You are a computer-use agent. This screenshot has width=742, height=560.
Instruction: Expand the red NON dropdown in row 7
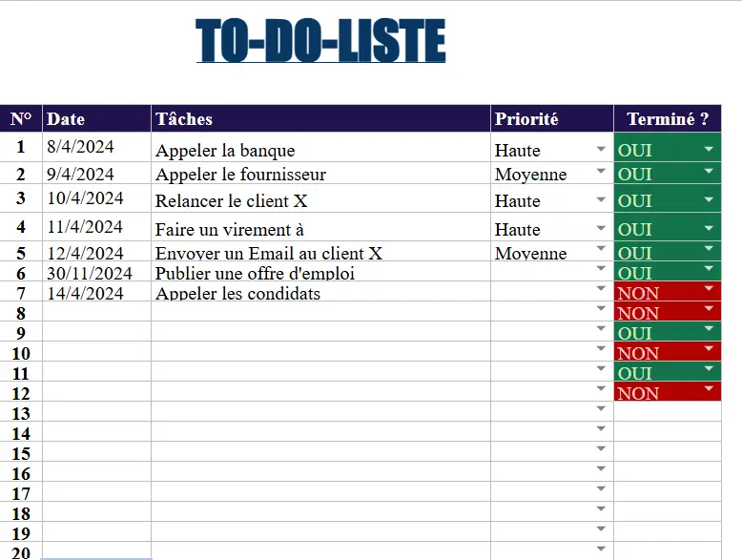tap(709, 288)
